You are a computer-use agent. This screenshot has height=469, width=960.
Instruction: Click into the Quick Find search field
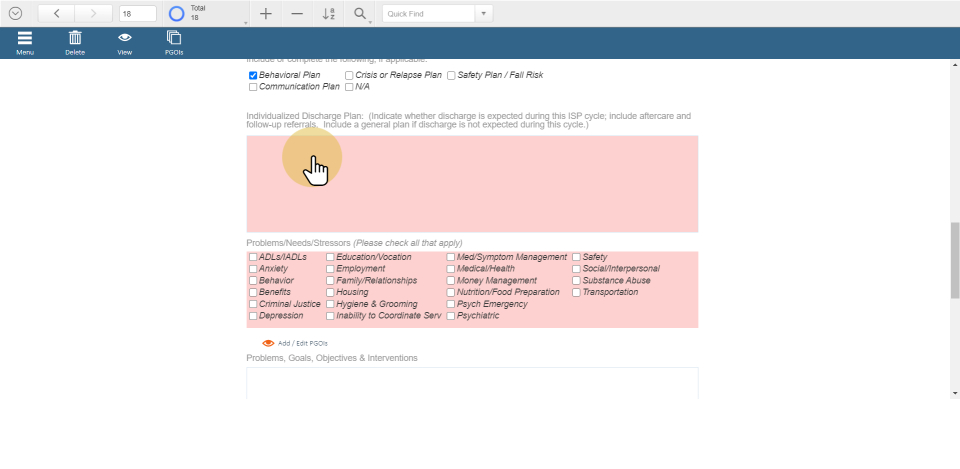pyautogui.click(x=427, y=14)
